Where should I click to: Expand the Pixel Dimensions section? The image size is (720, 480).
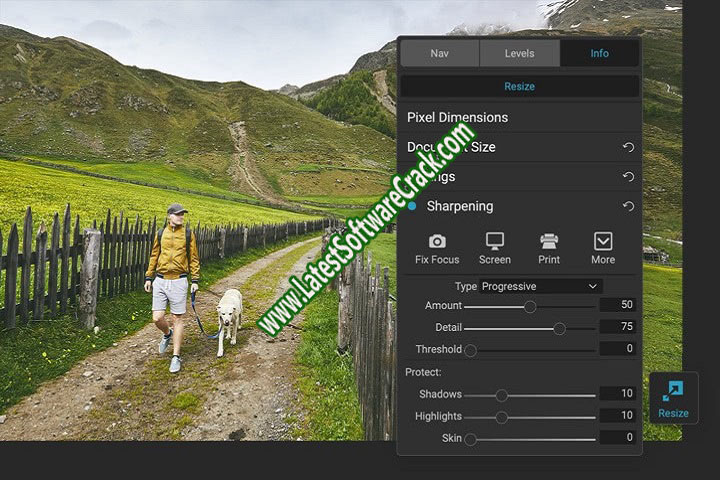coord(457,118)
